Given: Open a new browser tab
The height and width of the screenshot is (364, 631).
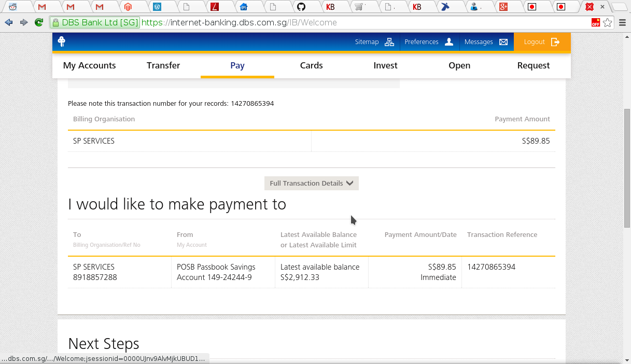Looking at the screenshot, I should 620,7.
